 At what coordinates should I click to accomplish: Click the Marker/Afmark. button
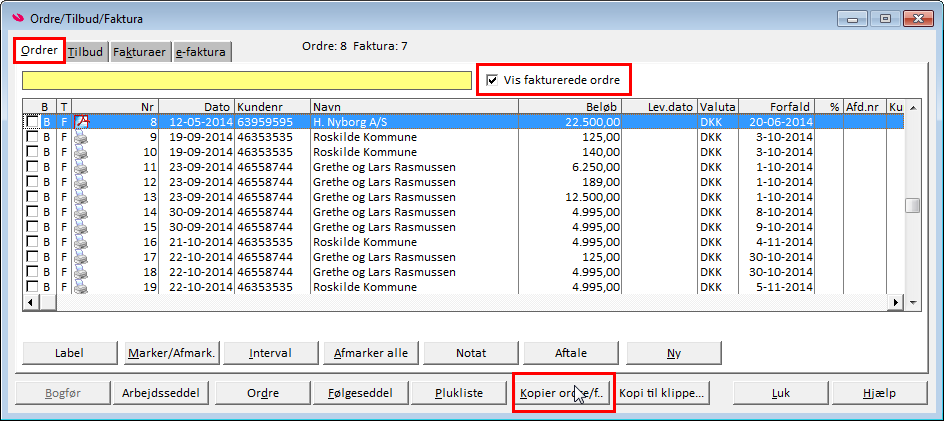[x=171, y=353]
